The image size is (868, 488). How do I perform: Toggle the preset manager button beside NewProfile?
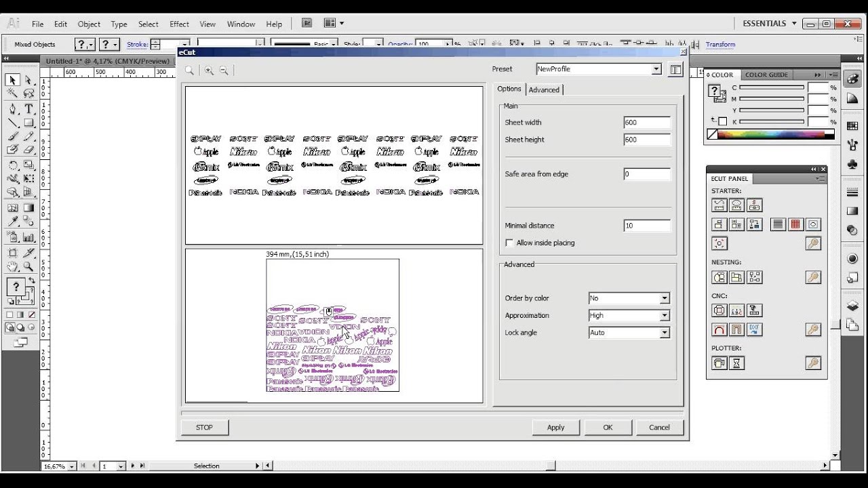coord(675,69)
